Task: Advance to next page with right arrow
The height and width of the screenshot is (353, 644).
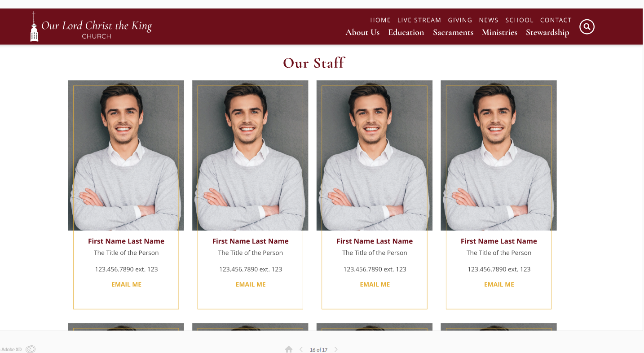Action: pyautogui.click(x=336, y=349)
